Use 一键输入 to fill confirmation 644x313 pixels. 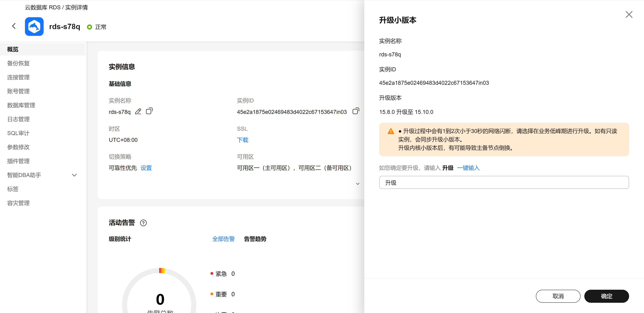pyautogui.click(x=468, y=168)
